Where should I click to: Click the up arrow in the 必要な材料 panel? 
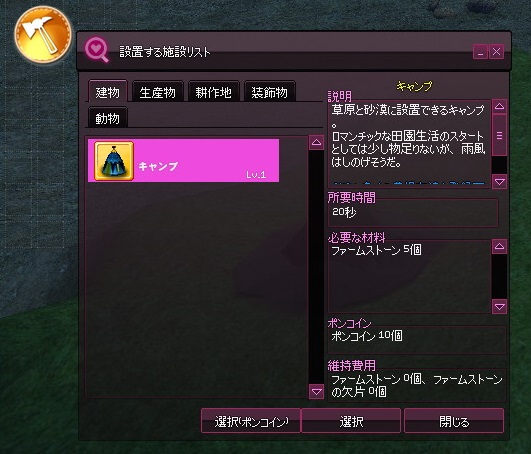coord(500,246)
